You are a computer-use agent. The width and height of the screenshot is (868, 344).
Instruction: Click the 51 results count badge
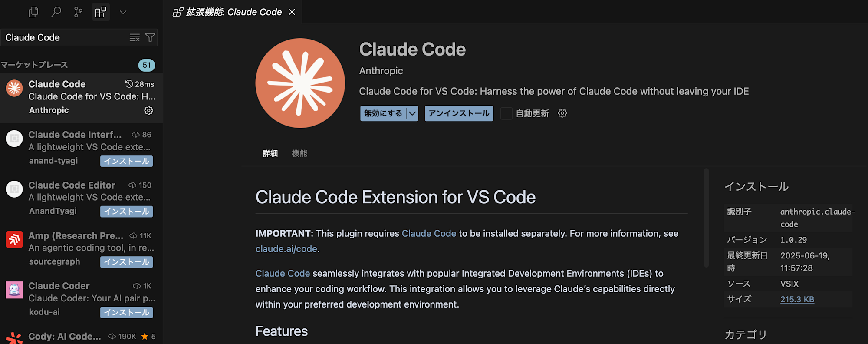pyautogui.click(x=147, y=65)
